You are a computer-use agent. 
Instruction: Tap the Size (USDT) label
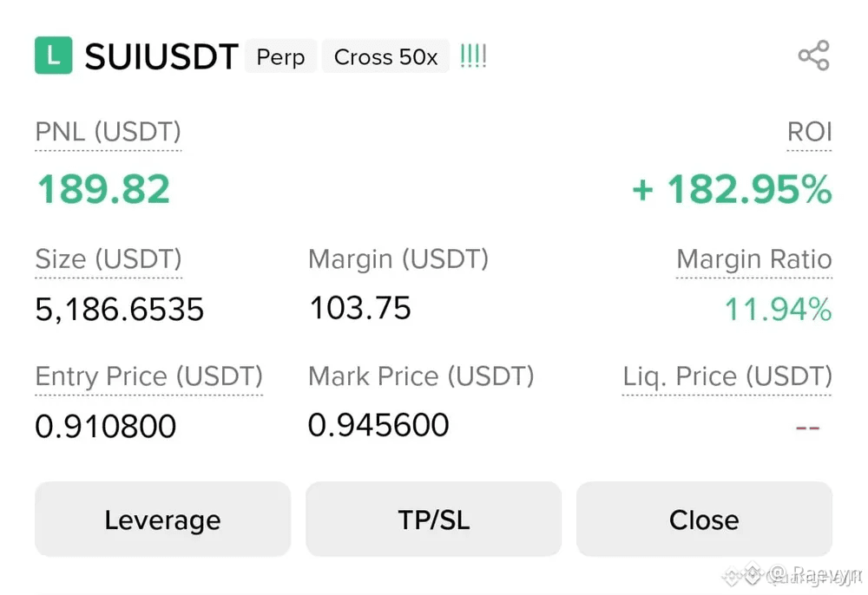pos(108,258)
